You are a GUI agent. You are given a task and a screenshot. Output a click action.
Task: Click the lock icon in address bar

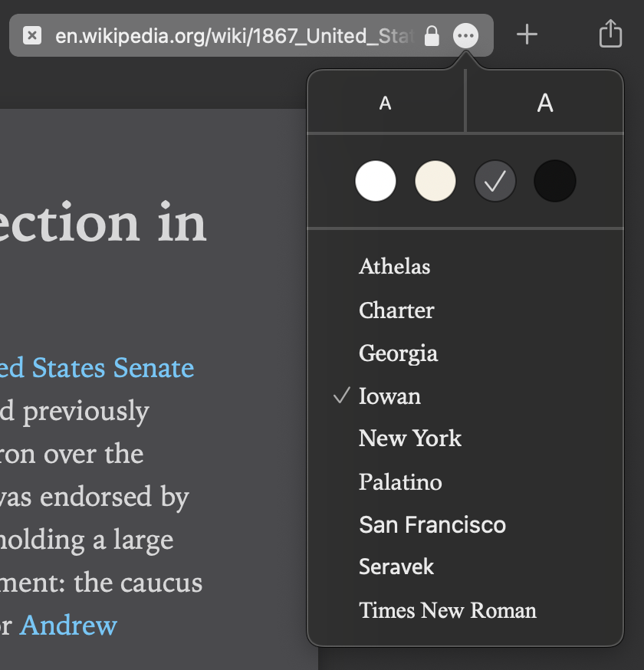click(x=432, y=35)
